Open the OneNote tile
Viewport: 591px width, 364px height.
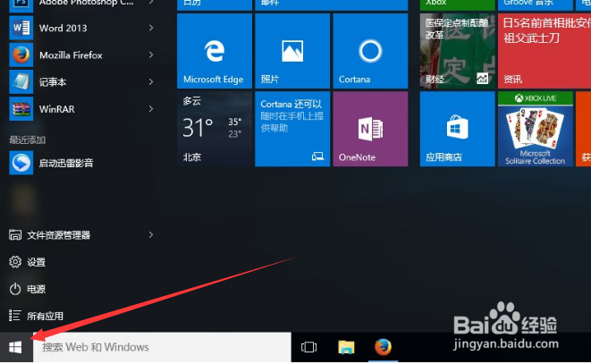click(370, 129)
